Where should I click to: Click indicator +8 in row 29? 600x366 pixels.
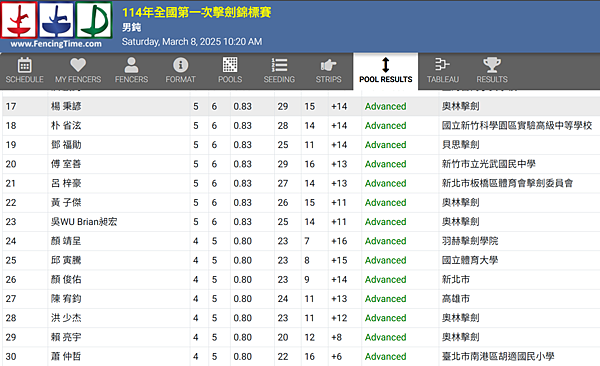pyautogui.click(x=337, y=337)
